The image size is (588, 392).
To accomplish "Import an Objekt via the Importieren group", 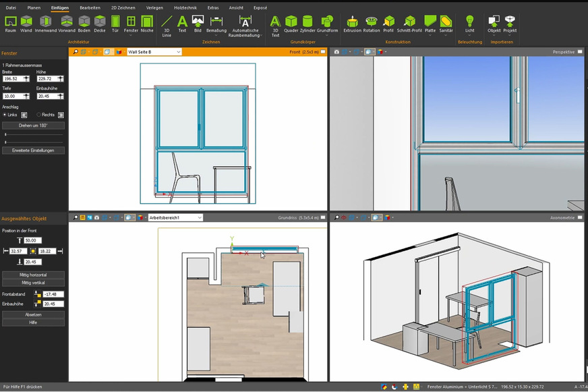I will [x=493, y=22].
